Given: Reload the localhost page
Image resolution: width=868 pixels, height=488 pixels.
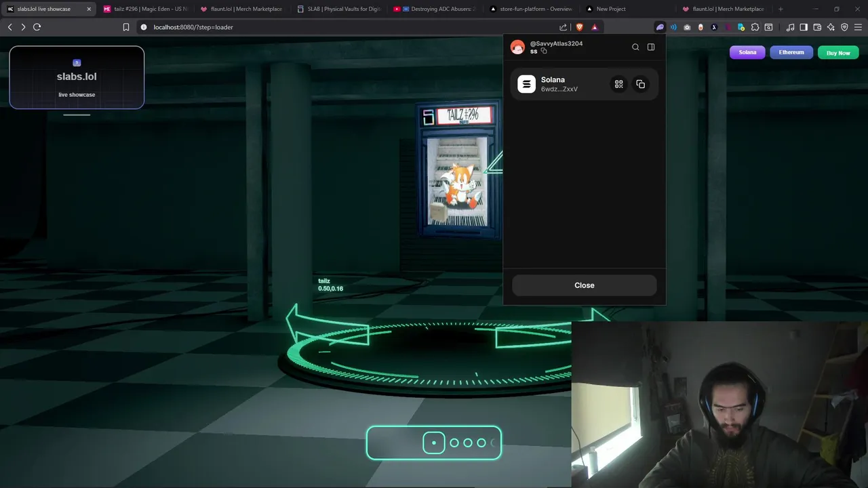Looking at the screenshot, I should pos(37,27).
